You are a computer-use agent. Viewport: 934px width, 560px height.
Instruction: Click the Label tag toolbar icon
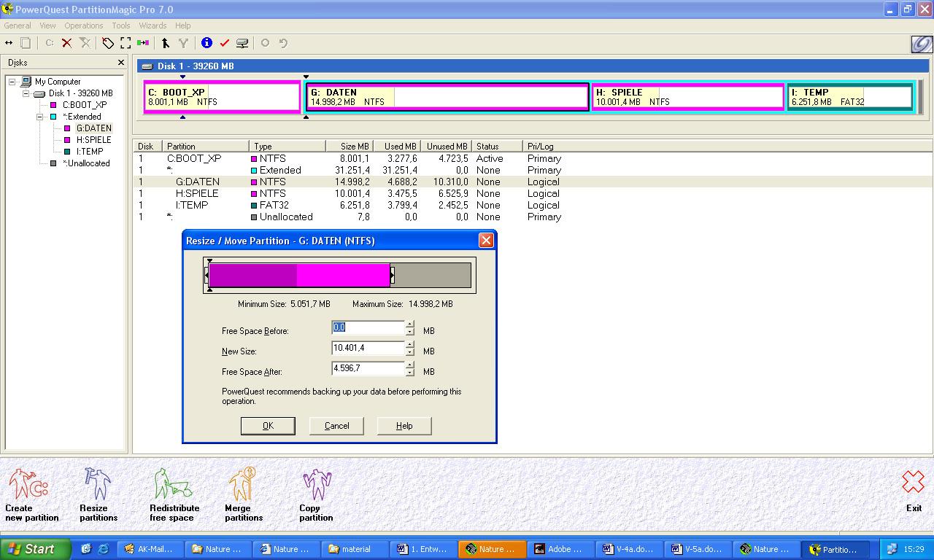coord(108,43)
